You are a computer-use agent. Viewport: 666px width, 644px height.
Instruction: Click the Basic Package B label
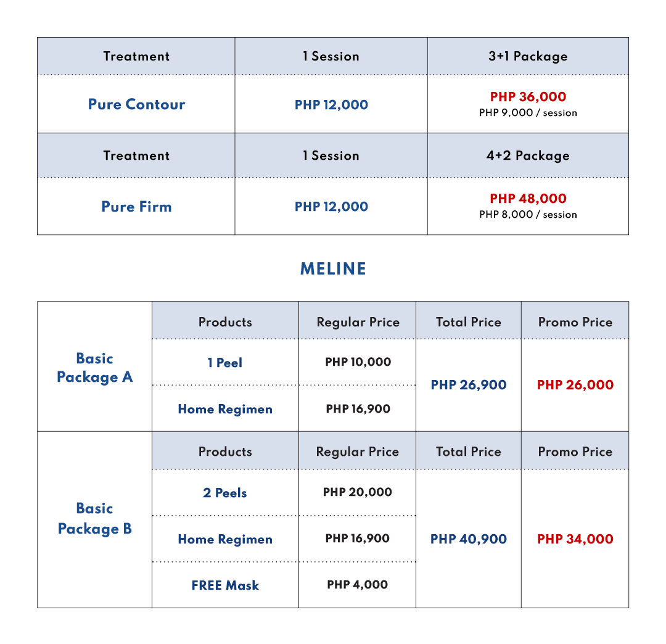pyautogui.click(x=94, y=518)
